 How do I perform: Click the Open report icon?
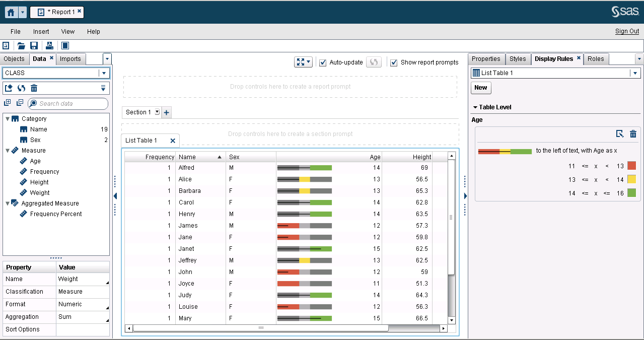click(21, 45)
